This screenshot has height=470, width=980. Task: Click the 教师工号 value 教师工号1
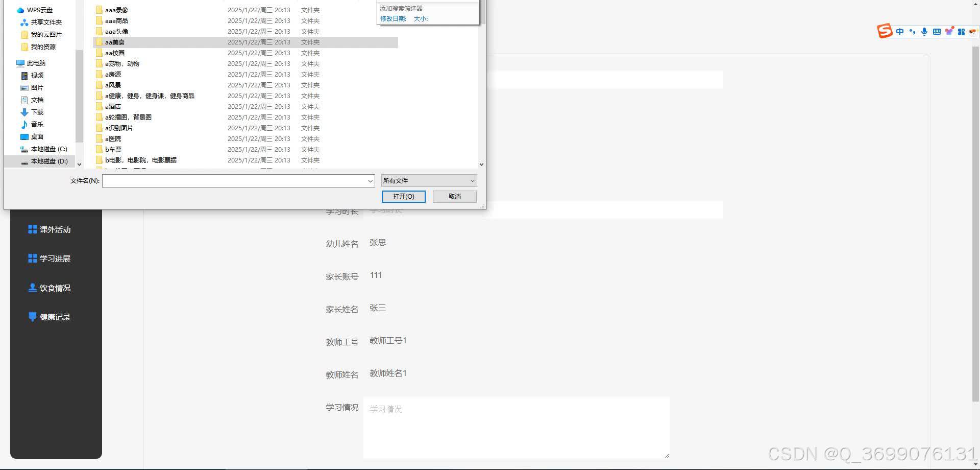pos(388,341)
